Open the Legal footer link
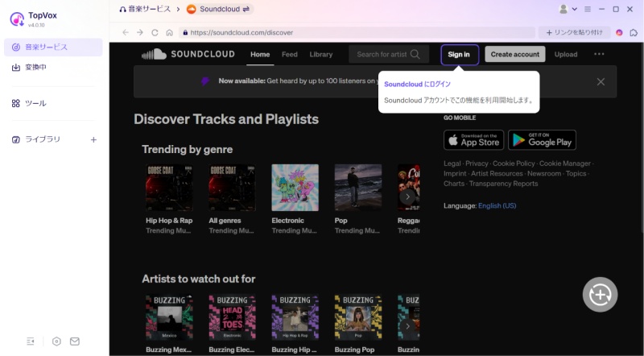This screenshot has width=644, height=356. pyautogui.click(x=452, y=164)
